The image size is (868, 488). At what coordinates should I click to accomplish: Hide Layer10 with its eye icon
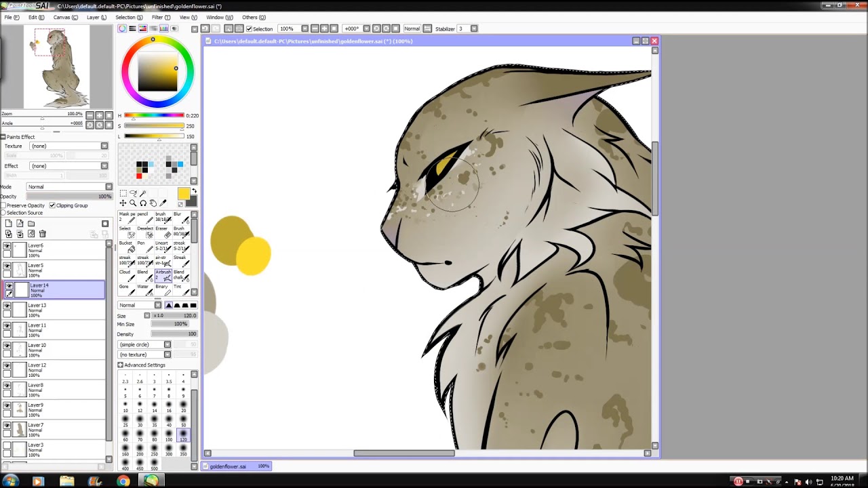click(7, 346)
